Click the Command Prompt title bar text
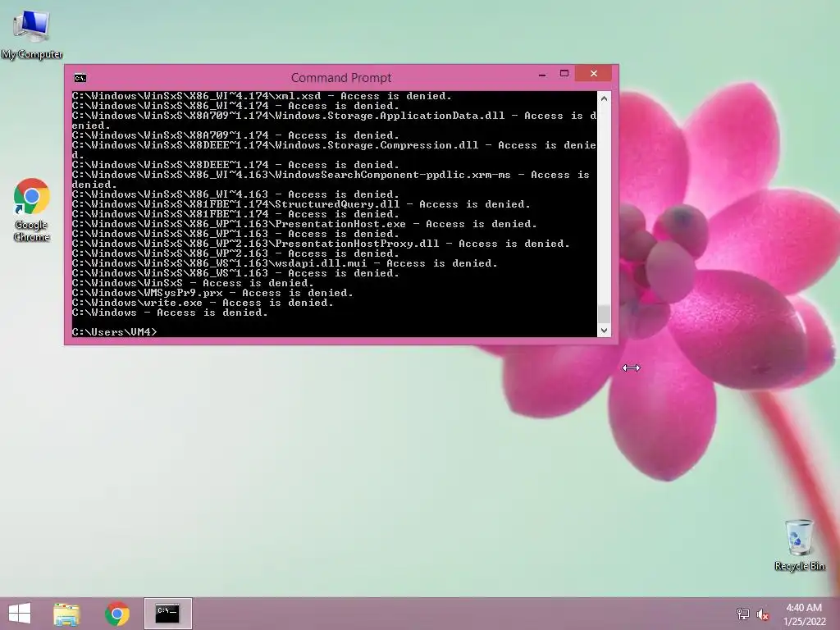The image size is (840, 630). click(x=341, y=78)
